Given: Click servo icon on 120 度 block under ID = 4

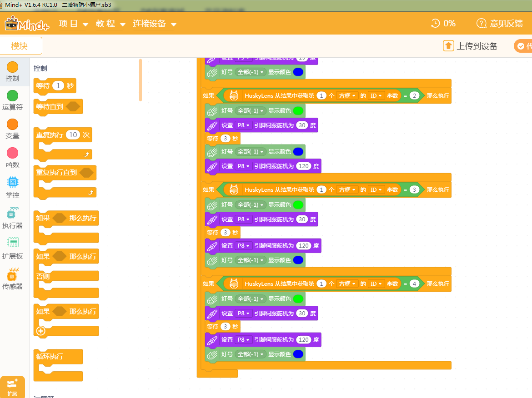Looking at the screenshot, I should 212,340.
